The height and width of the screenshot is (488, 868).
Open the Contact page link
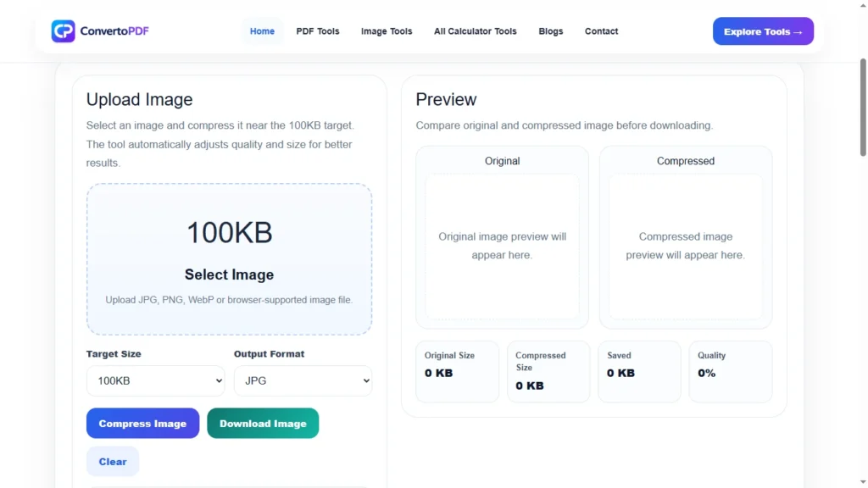[601, 31]
